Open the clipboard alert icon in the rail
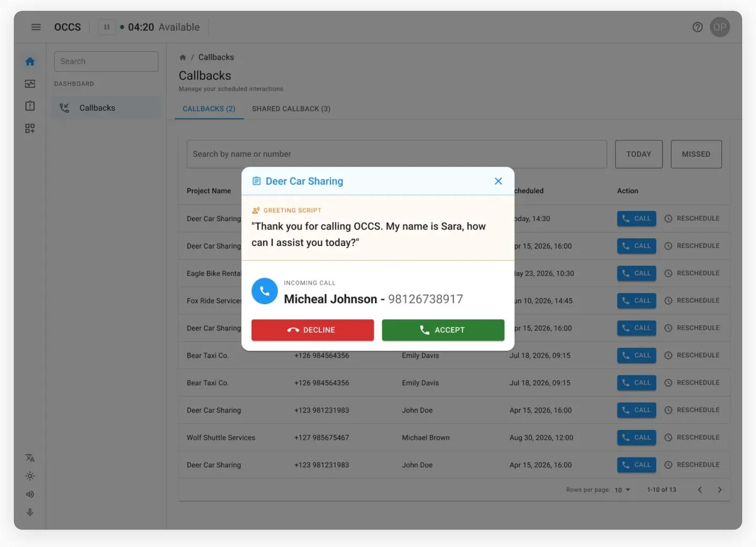The width and height of the screenshot is (756, 547). pos(30,106)
